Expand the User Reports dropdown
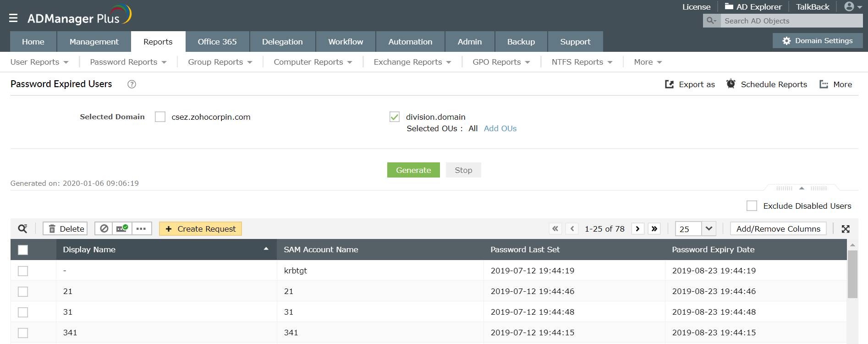 click(39, 62)
